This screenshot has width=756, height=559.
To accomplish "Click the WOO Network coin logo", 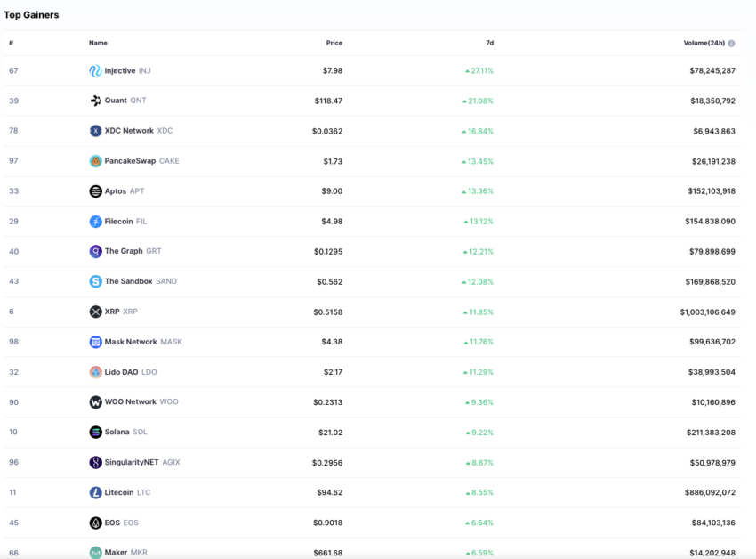I will (95, 402).
